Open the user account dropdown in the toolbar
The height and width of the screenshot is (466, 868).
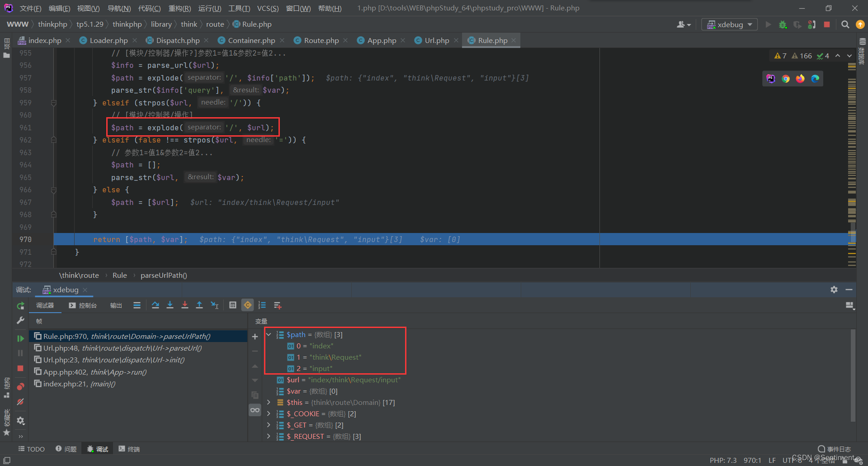pyautogui.click(x=684, y=24)
